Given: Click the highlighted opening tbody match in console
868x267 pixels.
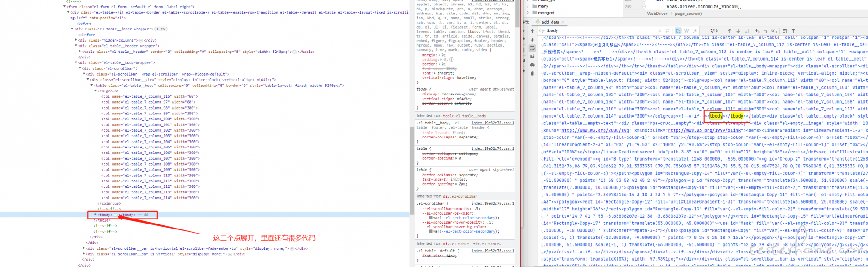Looking at the screenshot, I should click(x=716, y=116).
